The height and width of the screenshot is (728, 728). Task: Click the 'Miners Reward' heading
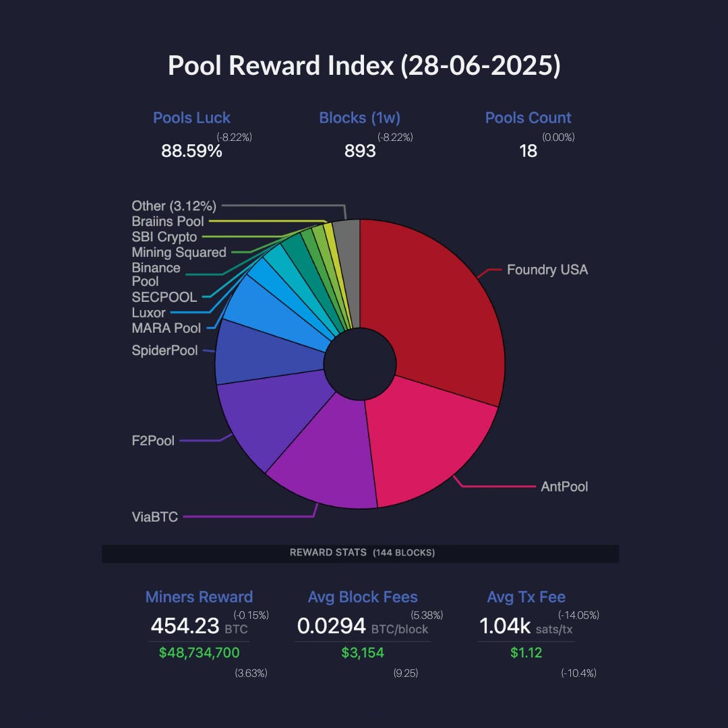coord(199,597)
